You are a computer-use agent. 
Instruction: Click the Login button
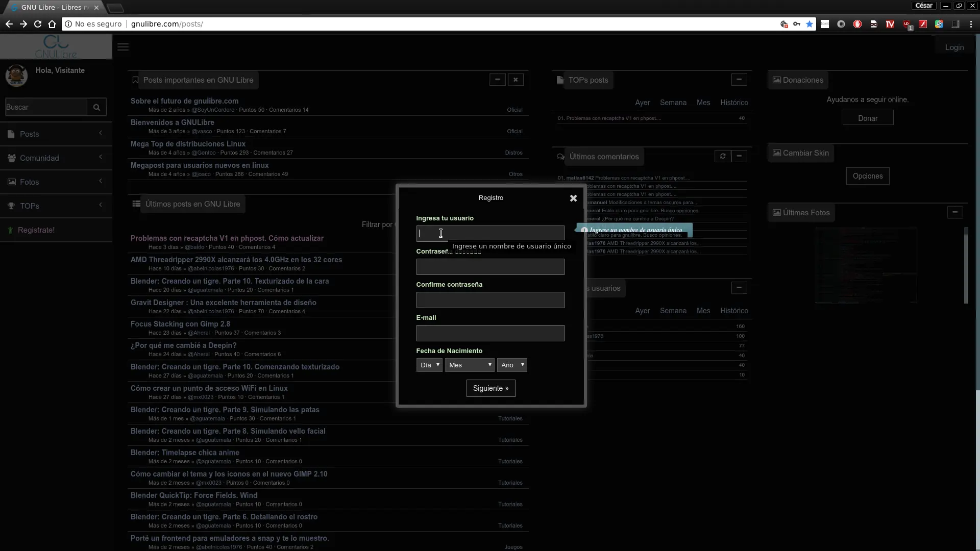click(954, 47)
